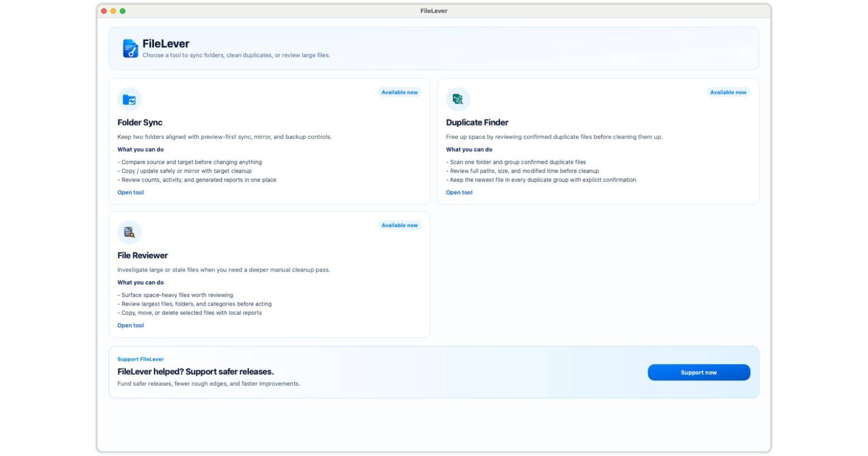Click the FileLever app logo icon
This screenshot has height=456, width=868.
(130, 48)
